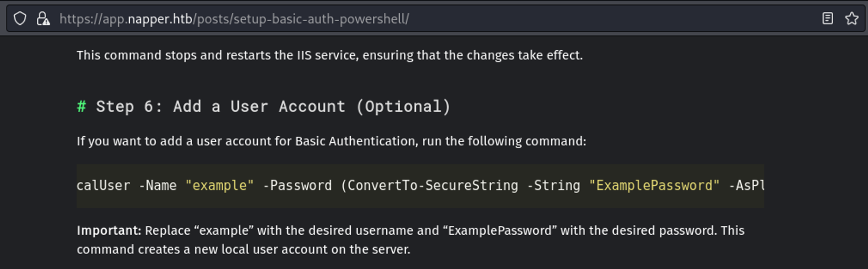Click the napper.htb domain in the URL
This screenshot has height=269, width=868.
tap(160, 19)
